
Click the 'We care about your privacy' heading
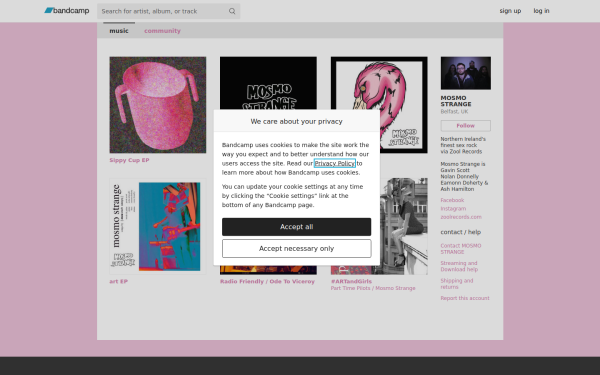click(297, 121)
